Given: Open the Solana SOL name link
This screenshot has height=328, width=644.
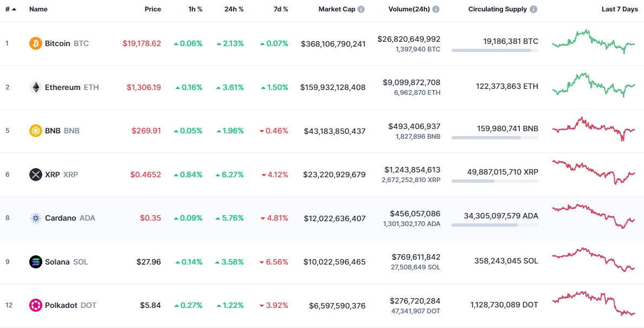Looking at the screenshot, I should pos(66,261).
